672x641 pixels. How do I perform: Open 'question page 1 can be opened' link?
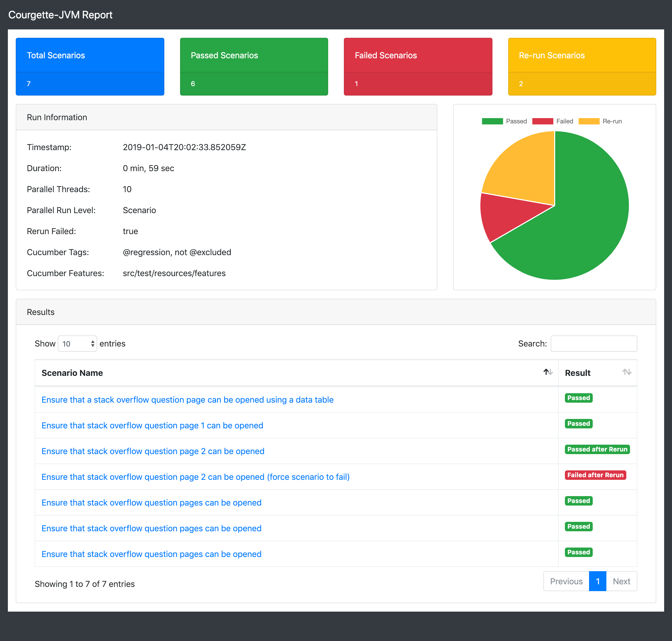pyautogui.click(x=152, y=425)
